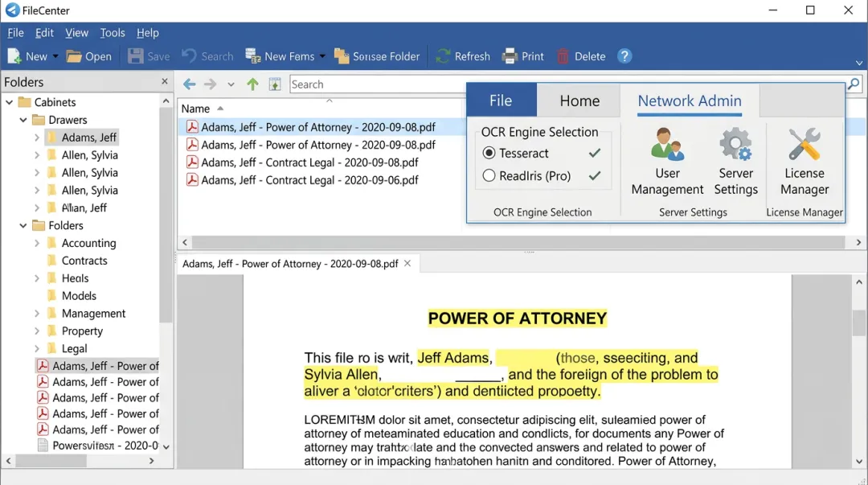Collapse the Cabinets tree node
The width and height of the screenshot is (868, 485).
click(x=10, y=102)
